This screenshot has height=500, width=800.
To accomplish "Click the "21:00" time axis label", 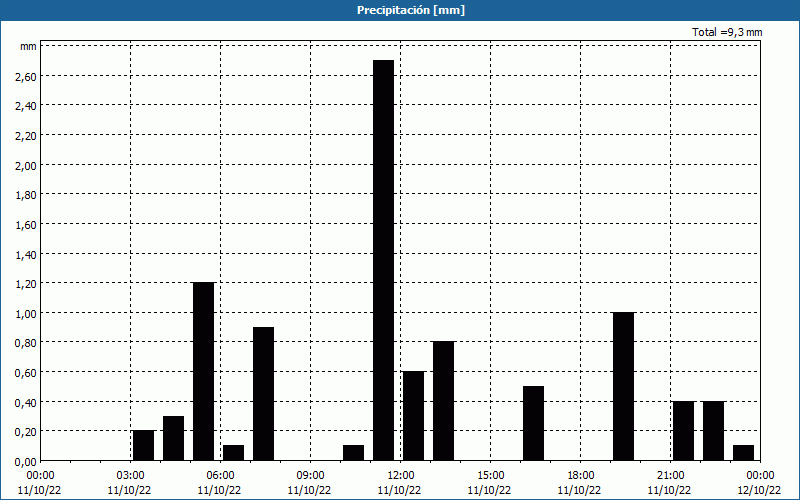I will pyautogui.click(x=670, y=476).
